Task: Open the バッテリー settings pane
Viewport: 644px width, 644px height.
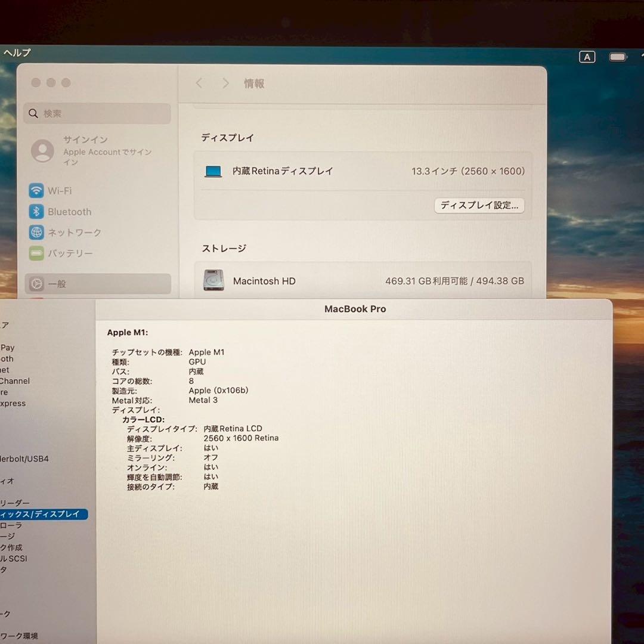Action: pos(70,253)
